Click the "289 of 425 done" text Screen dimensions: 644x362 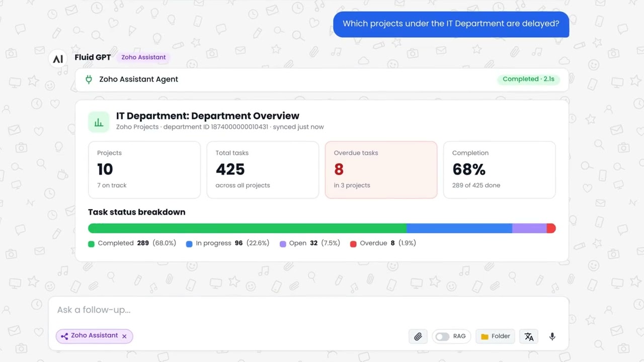pyautogui.click(x=476, y=186)
